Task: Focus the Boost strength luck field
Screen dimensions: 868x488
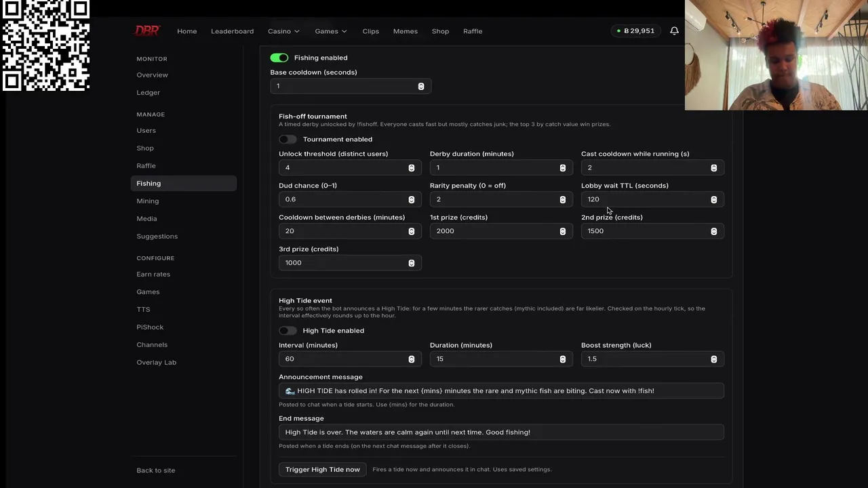Action: click(x=652, y=359)
